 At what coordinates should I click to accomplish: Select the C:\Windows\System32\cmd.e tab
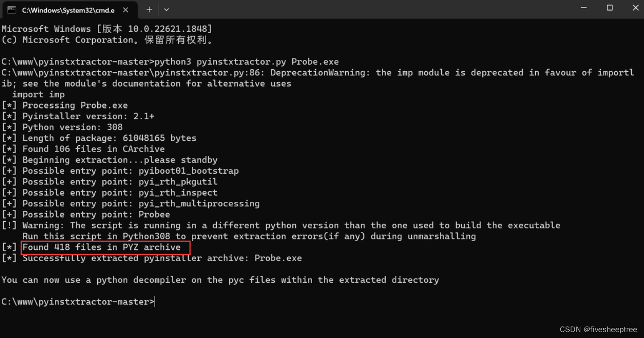click(68, 9)
